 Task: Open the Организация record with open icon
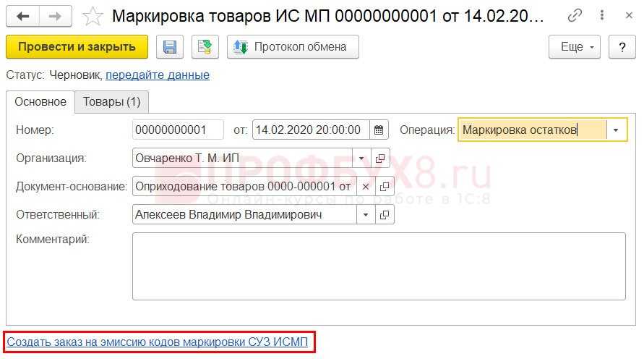(380, 159)
